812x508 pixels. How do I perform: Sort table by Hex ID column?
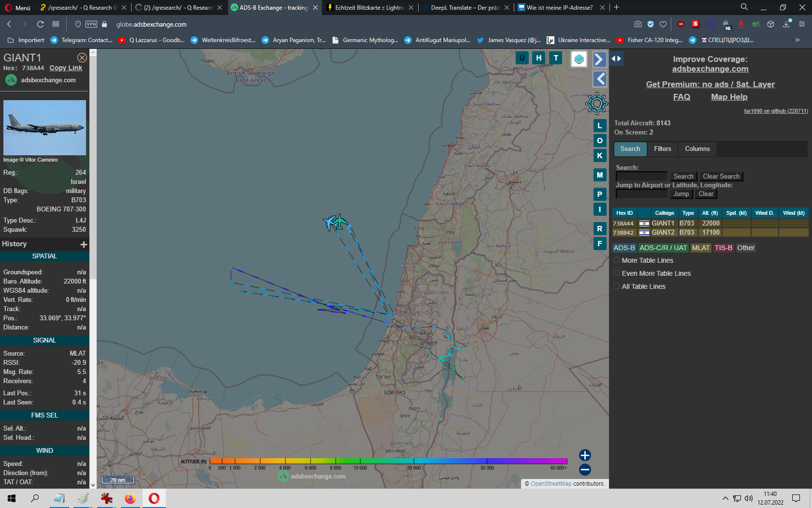(624, 213)
